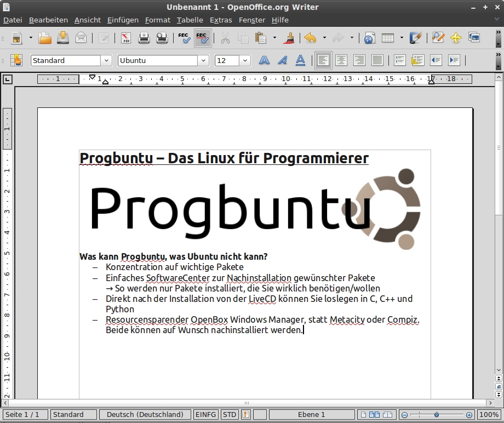Viewport: 504px width, 423px height.
Task: Open the font name dropdown showing Ubuntu
Action: pos(203,60)
